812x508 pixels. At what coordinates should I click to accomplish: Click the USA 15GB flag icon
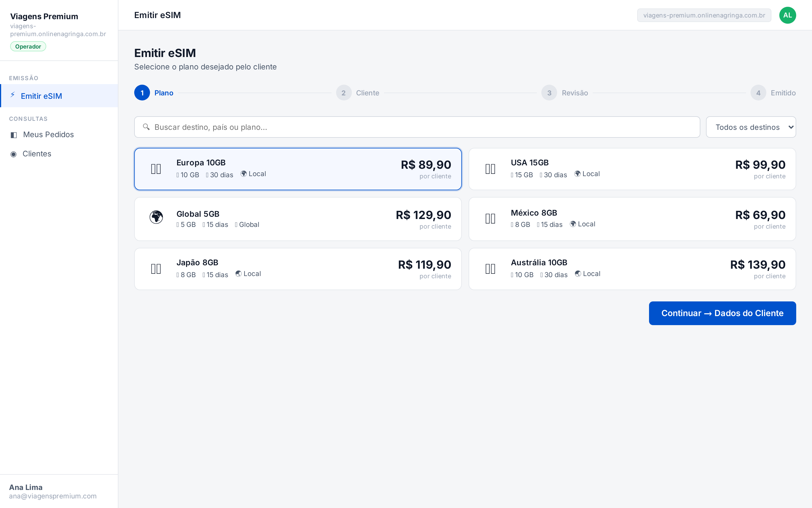click(x=490, y=169)
